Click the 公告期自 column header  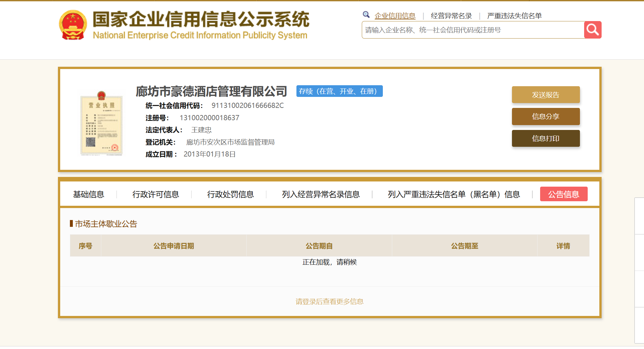(319, 246)
